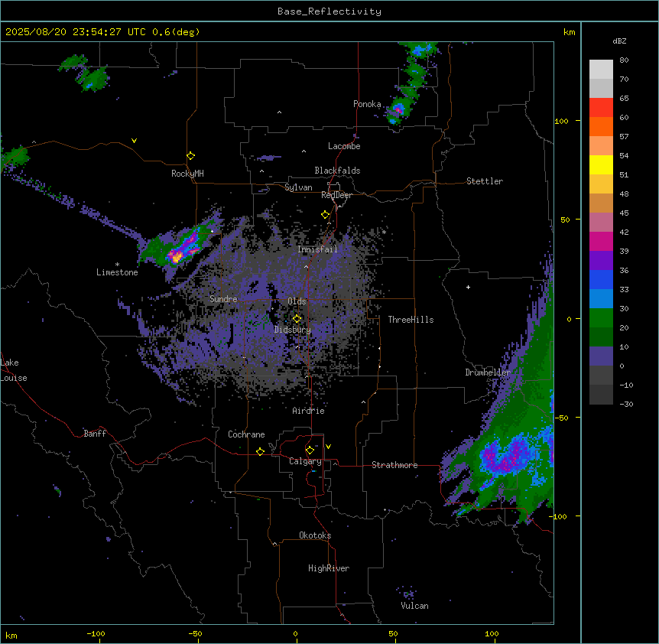This screenshot has width=659, height=644.
Task: Click the asterisk marker above Limestone label
Action: (x=117, y=265)
